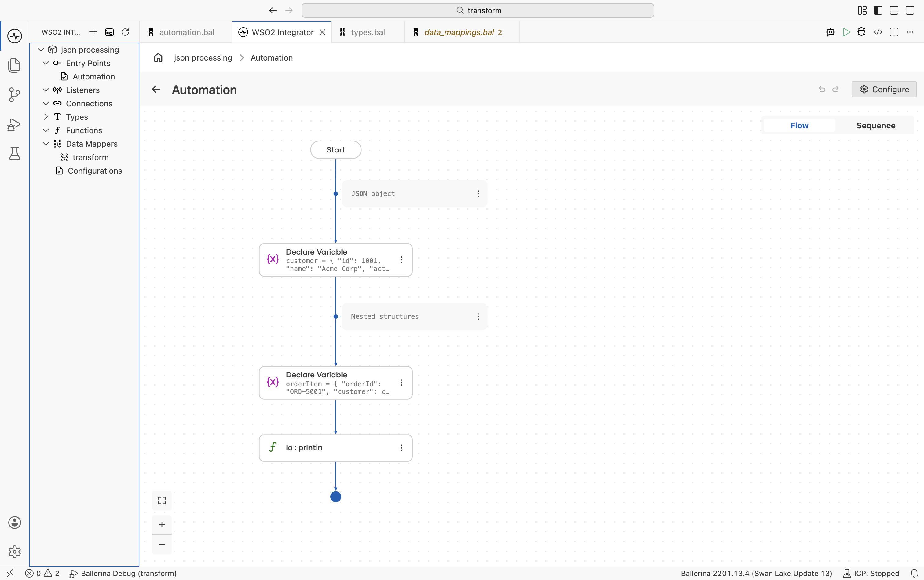Open the menu on the io:println node
Viewport: 924px width, 580px height.
click(x=401, y=448)
